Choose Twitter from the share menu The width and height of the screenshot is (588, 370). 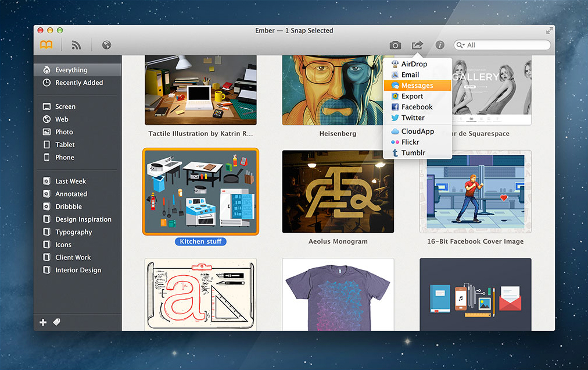417,118
